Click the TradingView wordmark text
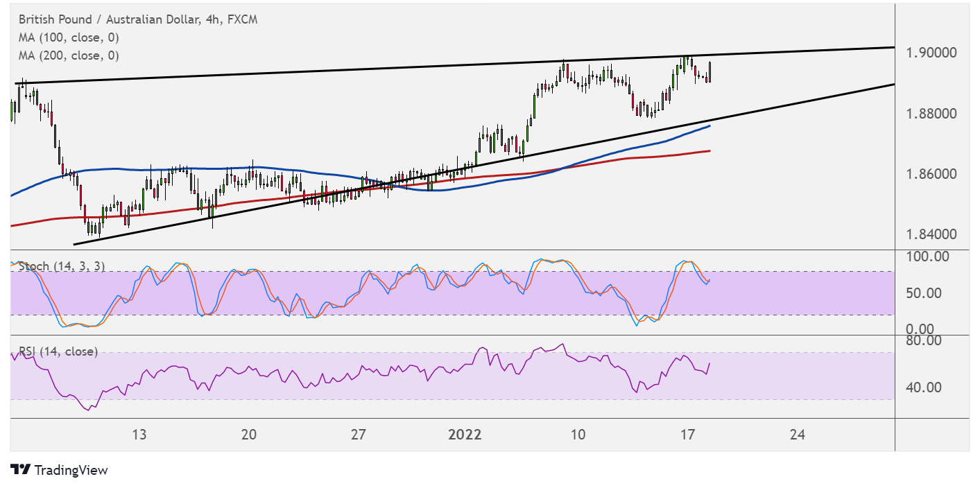Image resolution: width=980 pixels, height=488 pixels. tap(71, 470)
